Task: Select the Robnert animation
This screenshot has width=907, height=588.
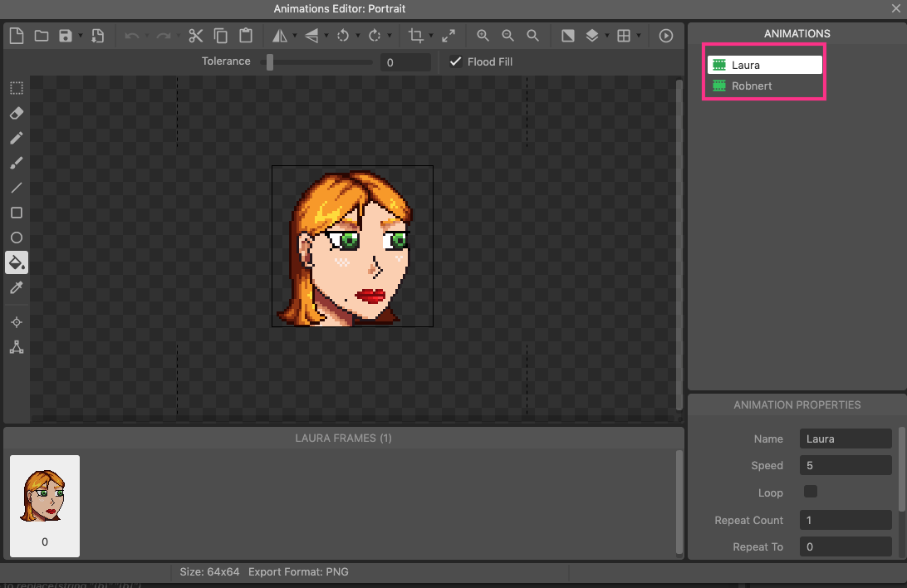Action: 753,86
